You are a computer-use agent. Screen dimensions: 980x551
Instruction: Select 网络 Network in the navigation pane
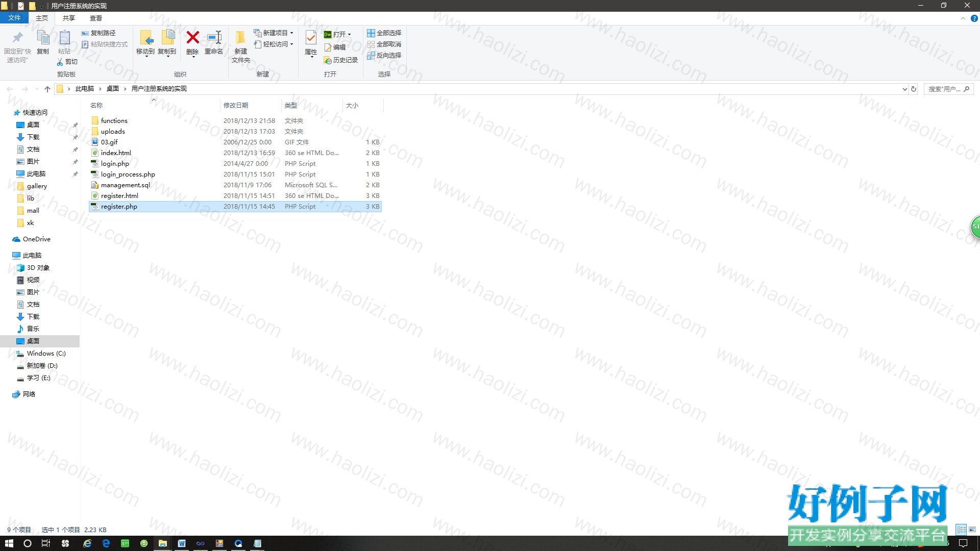(24, 394)
